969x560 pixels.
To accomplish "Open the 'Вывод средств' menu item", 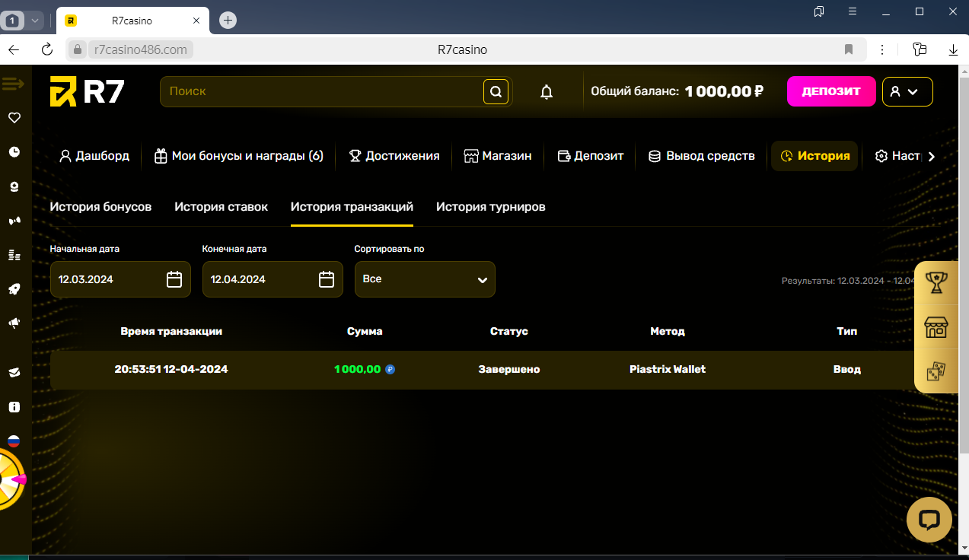I will 701,156.
